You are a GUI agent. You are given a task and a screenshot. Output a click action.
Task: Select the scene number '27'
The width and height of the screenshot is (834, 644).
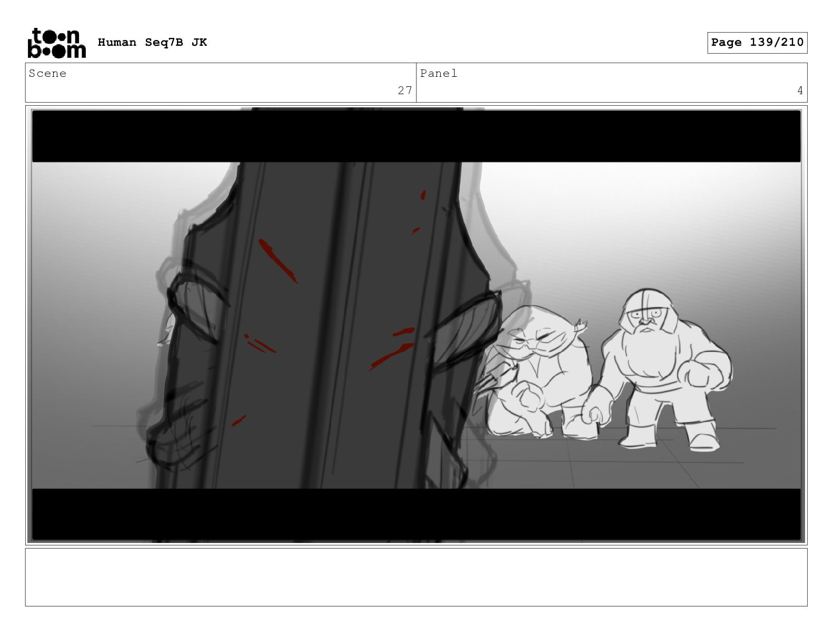coord(405,90)
